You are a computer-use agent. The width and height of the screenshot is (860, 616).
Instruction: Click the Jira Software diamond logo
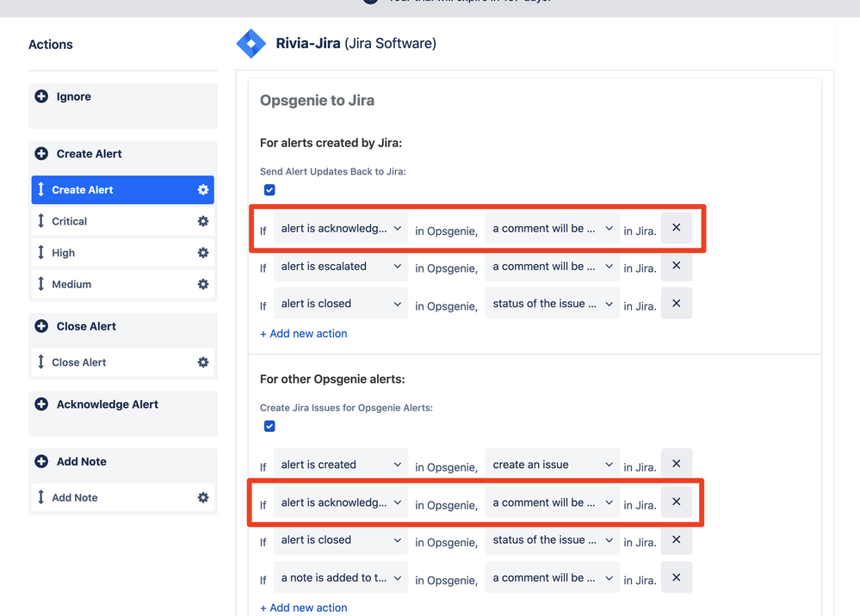coord(251,43)
